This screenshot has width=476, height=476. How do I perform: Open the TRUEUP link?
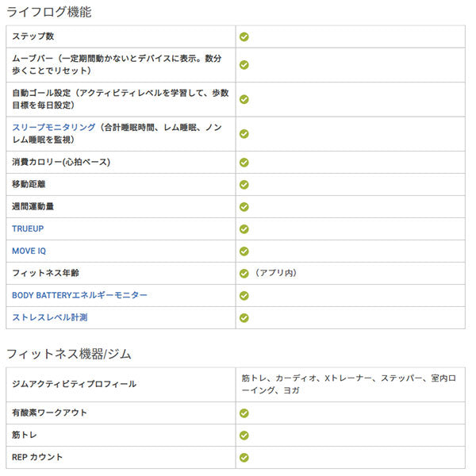[x=29, y=228]
